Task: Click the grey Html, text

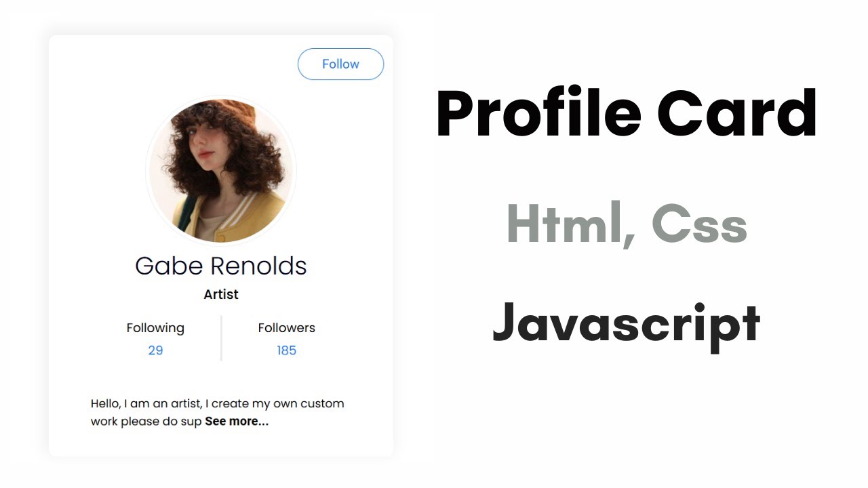Action: click(571, 225)
